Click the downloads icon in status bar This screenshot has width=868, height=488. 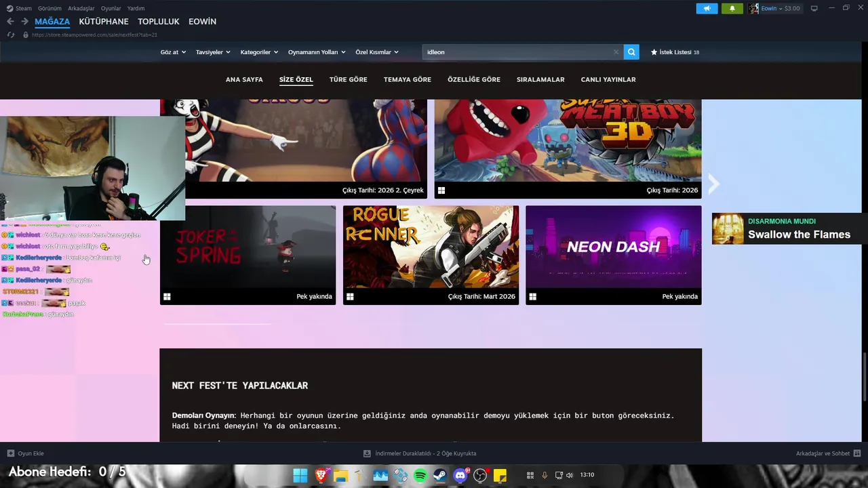click(367, 453)
